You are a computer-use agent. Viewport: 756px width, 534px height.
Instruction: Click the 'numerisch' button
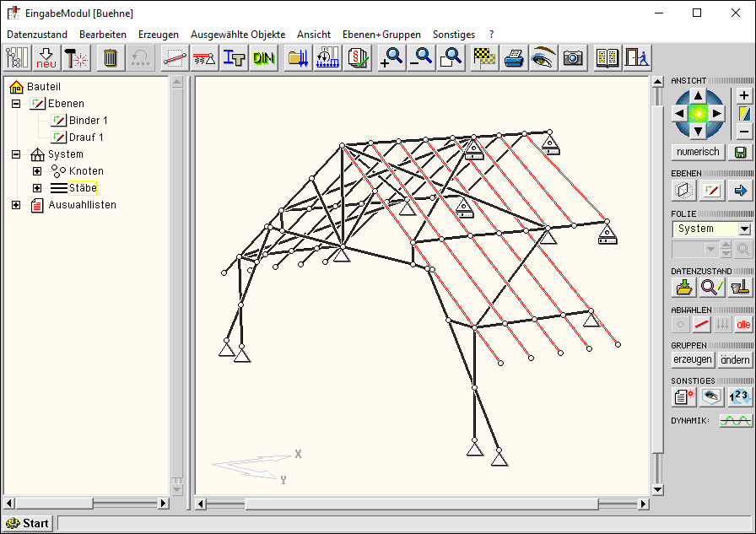699,152
